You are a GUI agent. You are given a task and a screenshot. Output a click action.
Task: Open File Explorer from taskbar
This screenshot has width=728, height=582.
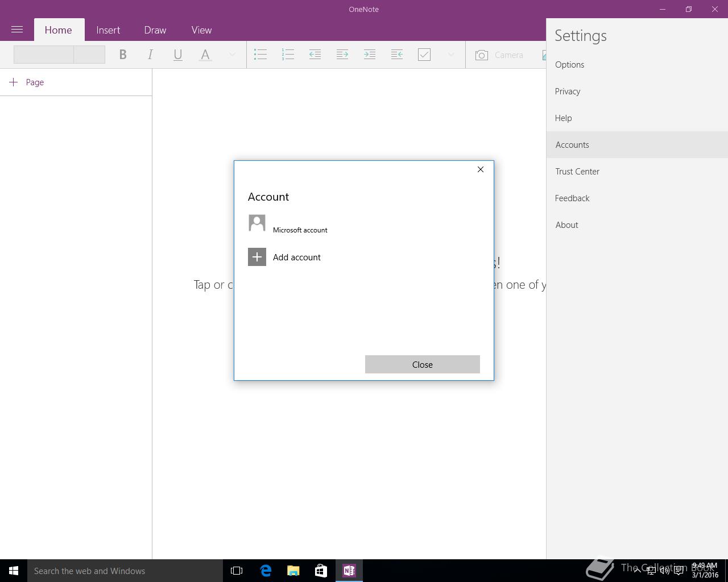[293, 571]
